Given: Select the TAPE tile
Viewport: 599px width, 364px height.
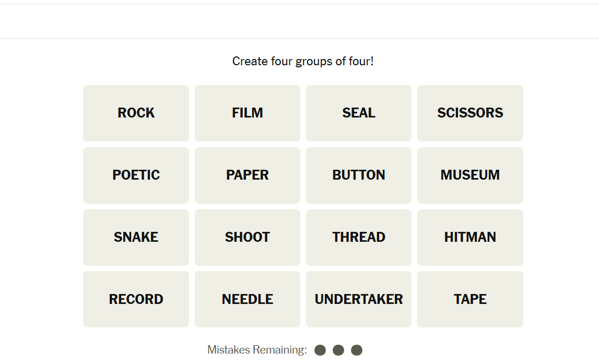Looking at the screenshot, I should [470, 299].
